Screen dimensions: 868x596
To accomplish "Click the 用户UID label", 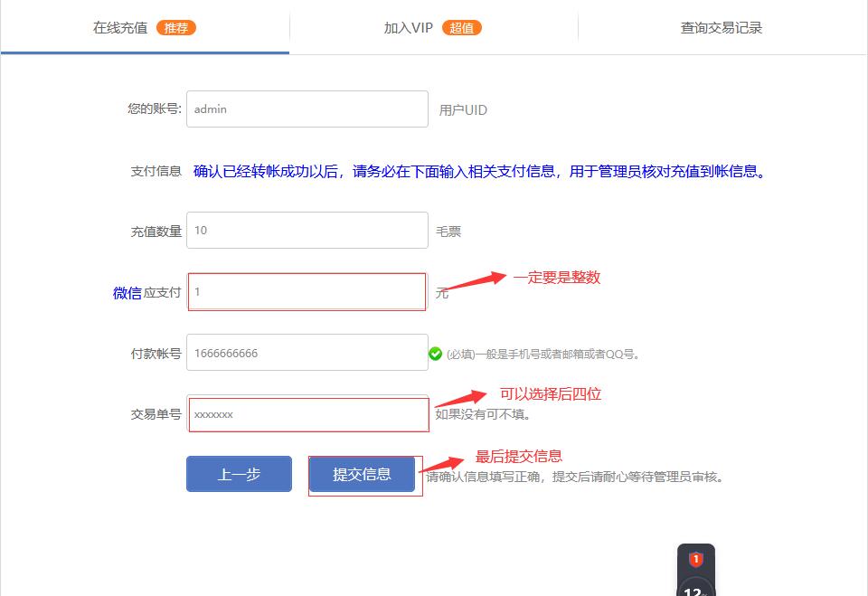I will (463, 110).
